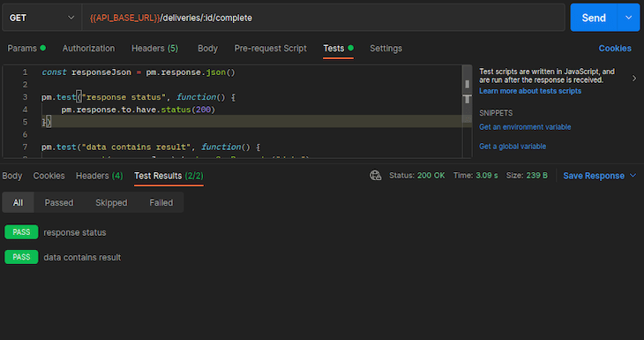The height and width of the screenshot is (340, 644).
Task: Follow Learn more about tests scripts link
Action: pyautogui.click(x=530, y=91)
